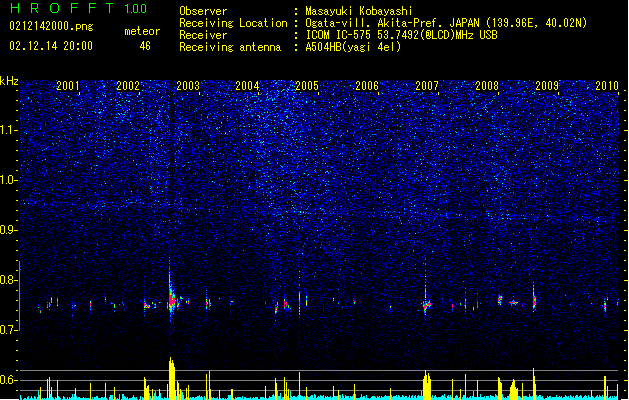629x400 pixels.
Task: Click the strong meteor echo near 2003
Action: (x=172, y=297)
